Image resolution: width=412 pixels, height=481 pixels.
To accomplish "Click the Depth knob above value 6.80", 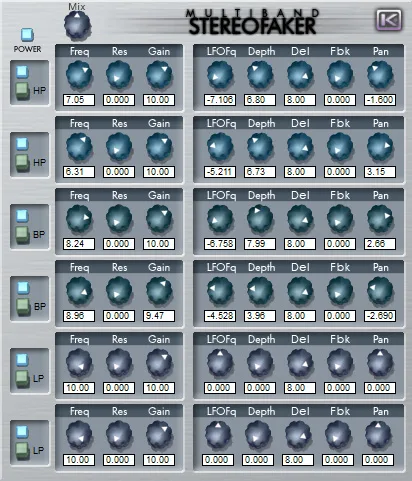I will pyautogui.click(x=260, y=75).
